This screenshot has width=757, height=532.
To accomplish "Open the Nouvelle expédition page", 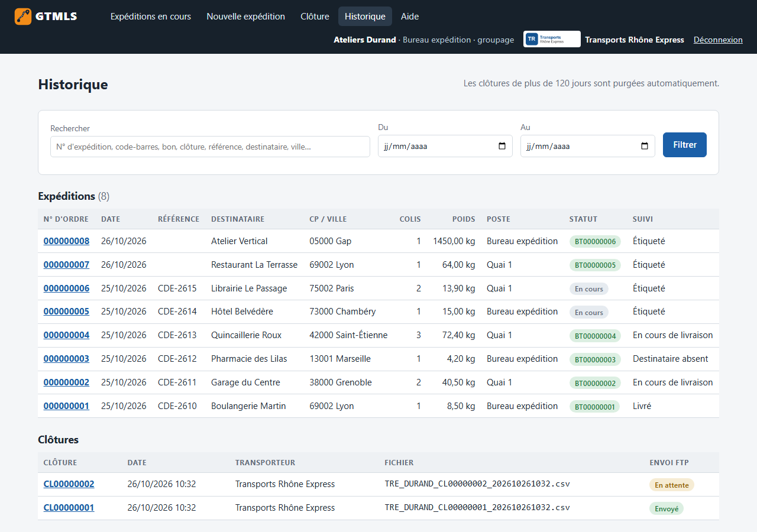I will [245, 17].
